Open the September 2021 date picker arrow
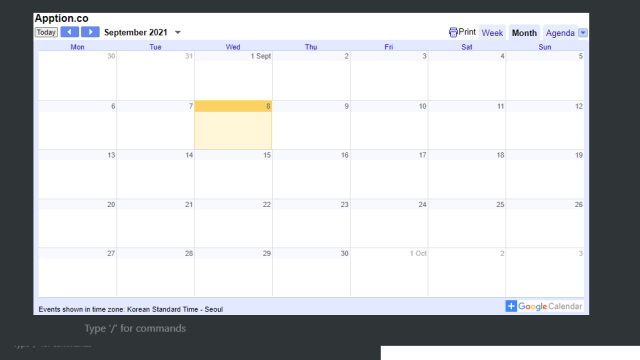Image resolution: width=640 pixels, height=360 pixels. click(178, 33)
